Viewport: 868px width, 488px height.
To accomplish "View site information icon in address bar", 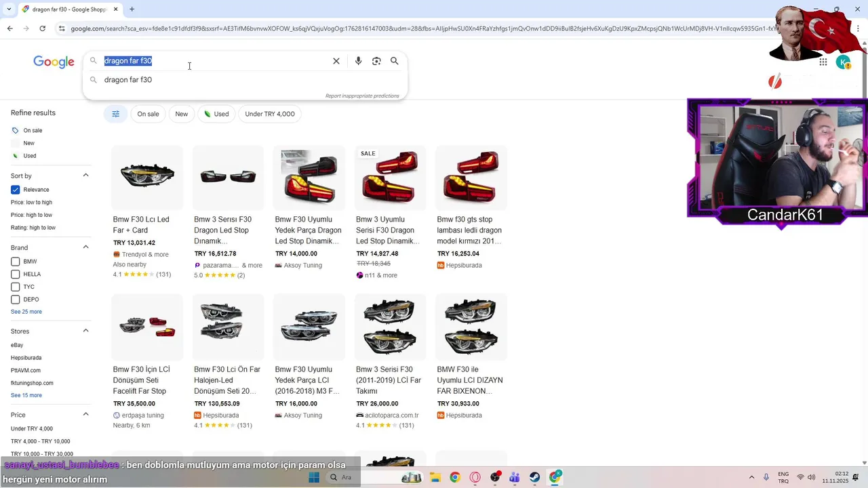I will [62, 28].
